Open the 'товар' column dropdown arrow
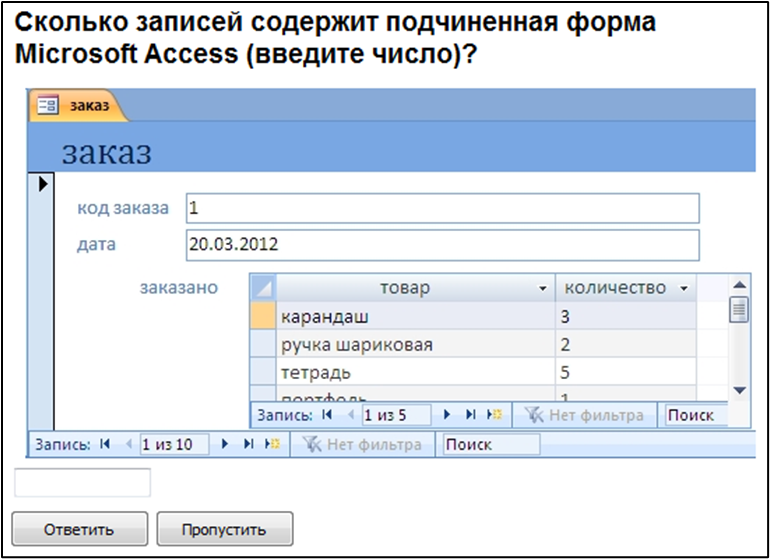Viewport: 770px width, 559px height. [x=543, y=288]
